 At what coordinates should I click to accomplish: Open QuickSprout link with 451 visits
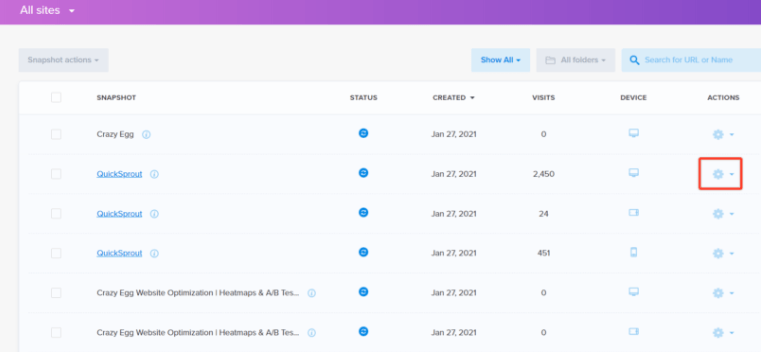click(x=119, y=253)
